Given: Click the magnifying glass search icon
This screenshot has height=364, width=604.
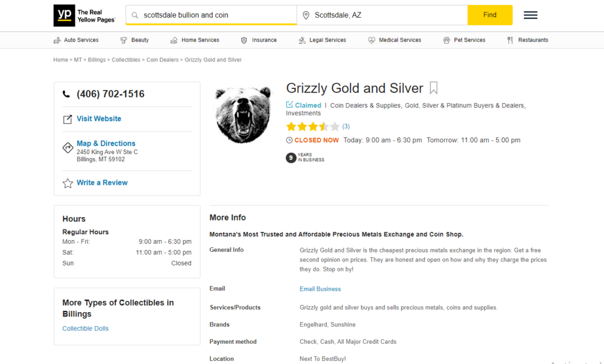Looking at the screenshot, I should (x=135, y=15).
